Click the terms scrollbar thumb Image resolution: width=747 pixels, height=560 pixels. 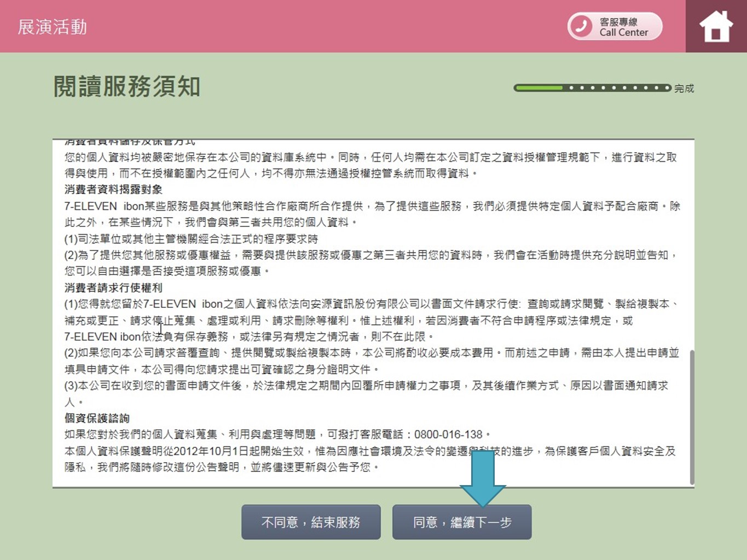(692, 417)
